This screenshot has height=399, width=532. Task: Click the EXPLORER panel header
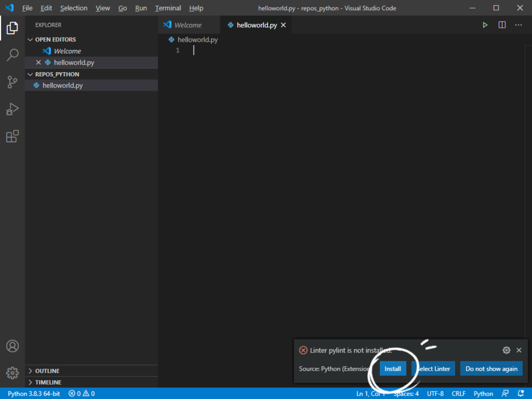48,25
